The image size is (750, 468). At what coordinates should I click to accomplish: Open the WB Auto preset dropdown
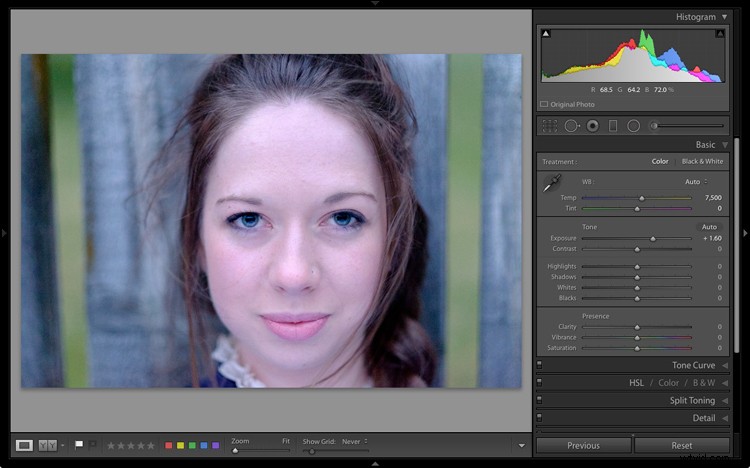coord(696,182)
